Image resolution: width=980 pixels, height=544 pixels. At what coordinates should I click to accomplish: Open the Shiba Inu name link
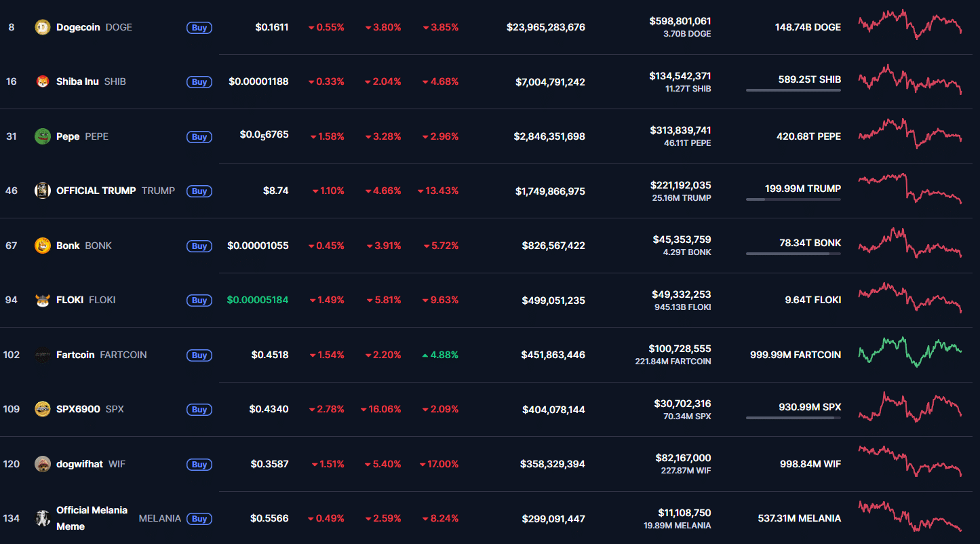point(77,81)
